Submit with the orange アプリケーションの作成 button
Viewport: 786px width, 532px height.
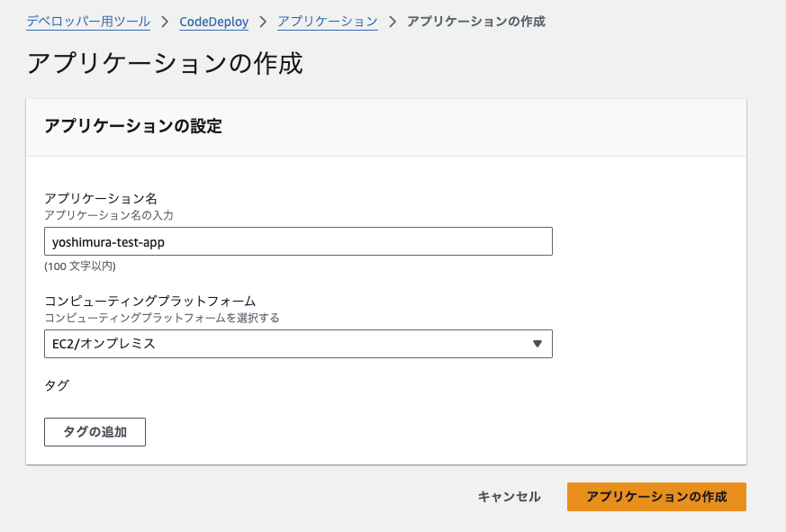pos(656,497)
